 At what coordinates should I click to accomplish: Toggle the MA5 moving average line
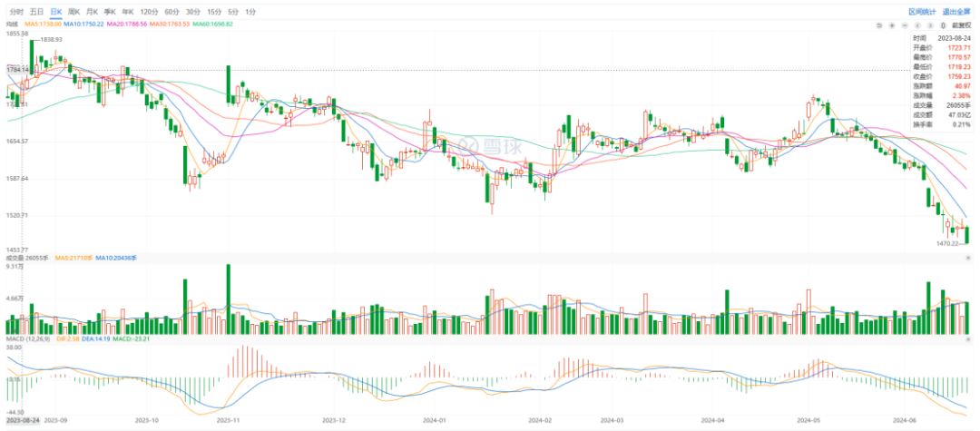[41, 24]
